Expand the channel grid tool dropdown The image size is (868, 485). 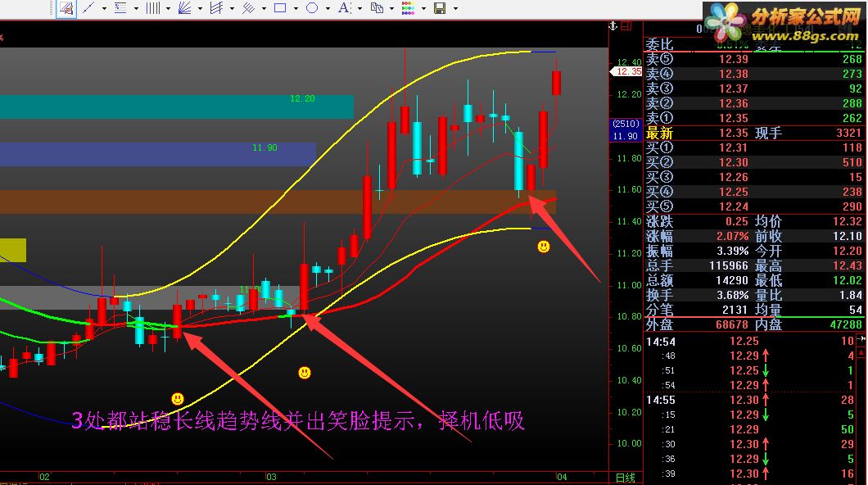point(232,8)
